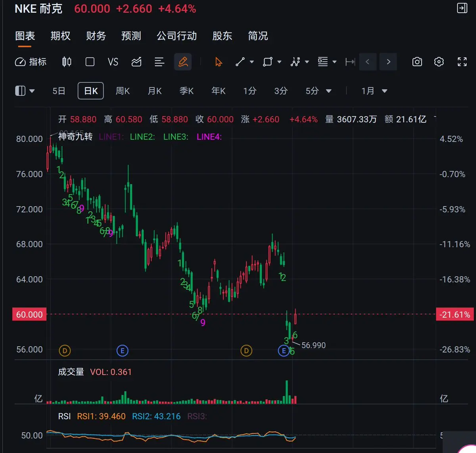Expand the pattern tools dropdown arrow
The image size is (476, 453).
307,62
